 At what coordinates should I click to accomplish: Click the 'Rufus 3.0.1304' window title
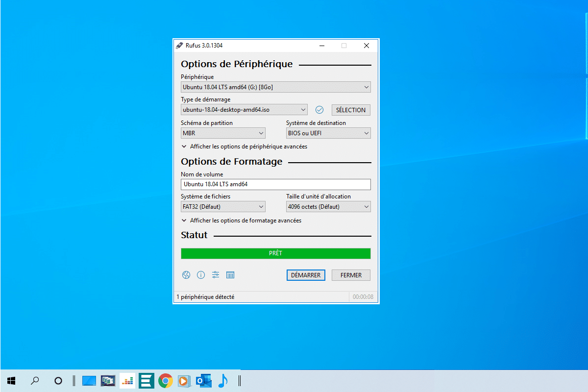tap(204, 46)
